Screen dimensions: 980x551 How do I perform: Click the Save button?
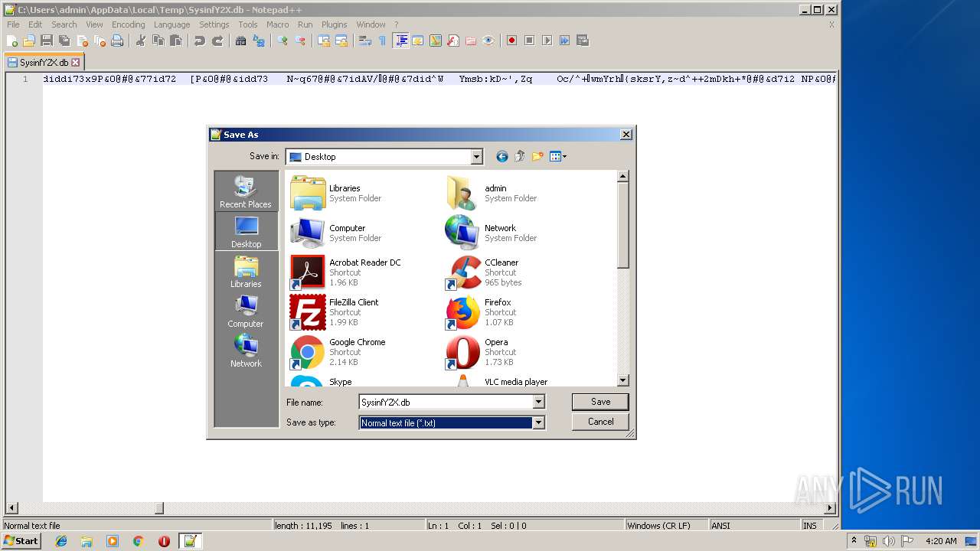coord(600,402)
